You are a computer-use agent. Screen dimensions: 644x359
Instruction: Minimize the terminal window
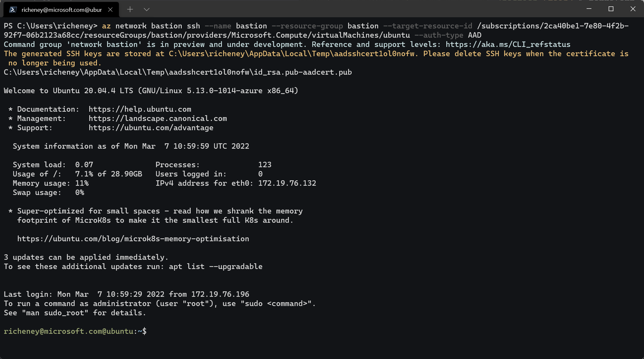coord(589,9)
